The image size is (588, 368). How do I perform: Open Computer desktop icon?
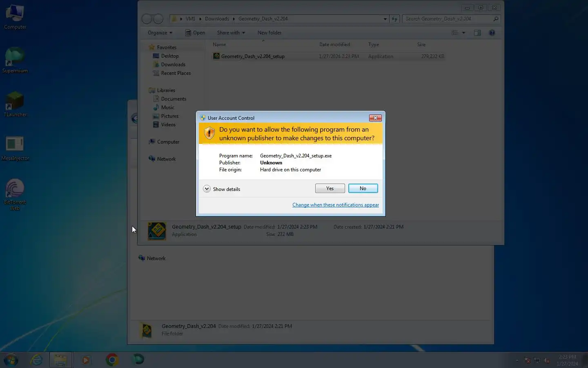click(x=15, y=17)
